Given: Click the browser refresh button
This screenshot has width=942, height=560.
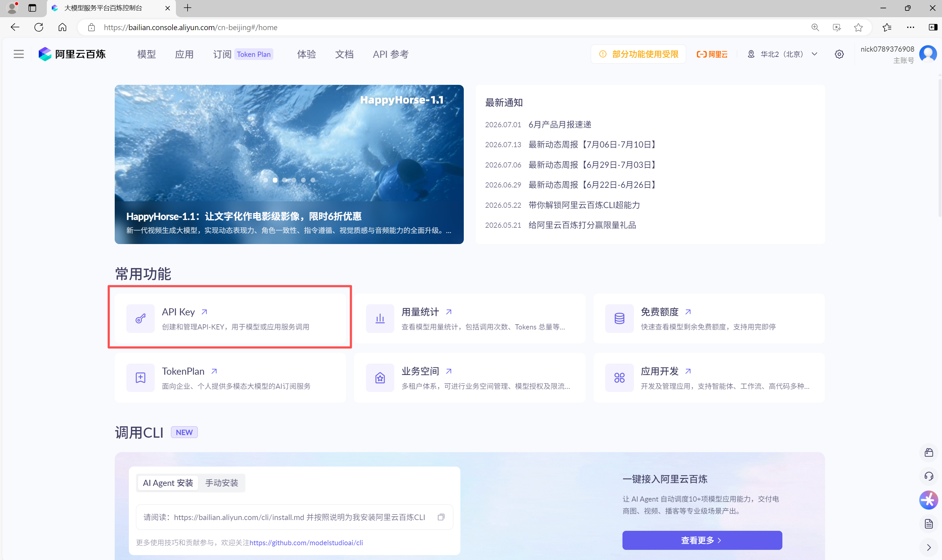Looking at the screenshot, I should pyautogui.click(x=38, y=27).
